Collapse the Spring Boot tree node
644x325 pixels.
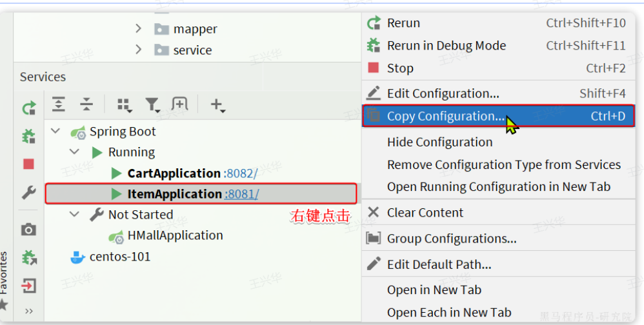56,132
